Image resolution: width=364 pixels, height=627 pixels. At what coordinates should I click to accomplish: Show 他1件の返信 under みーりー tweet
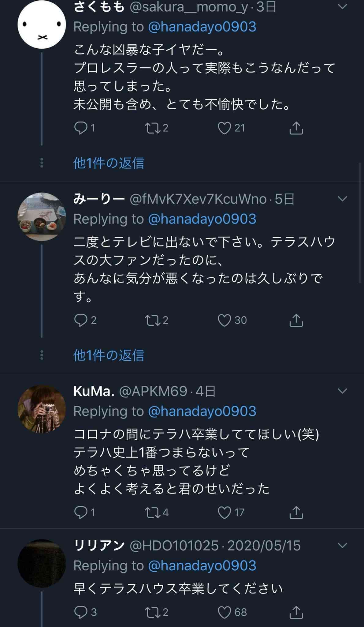(x=109, y=355)
